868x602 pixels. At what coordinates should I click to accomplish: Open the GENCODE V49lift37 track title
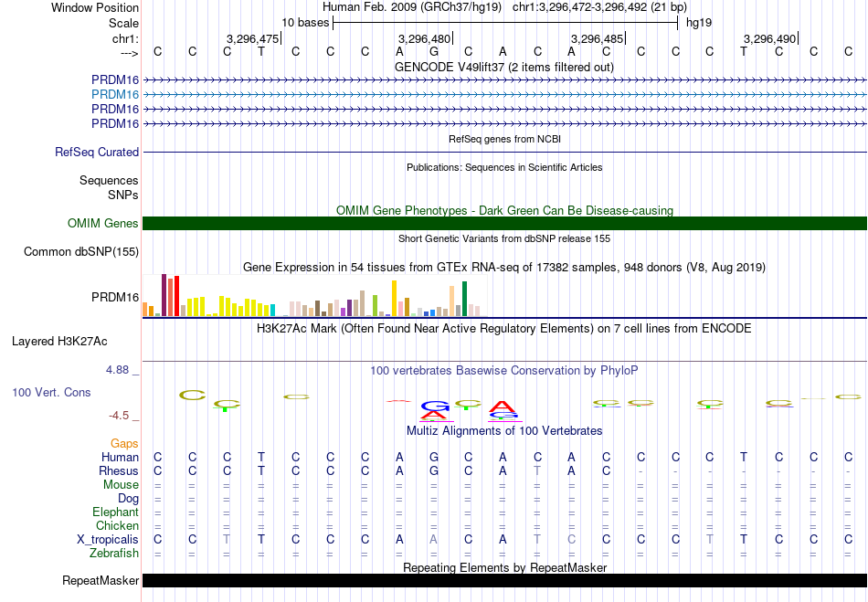click(503, 67)
